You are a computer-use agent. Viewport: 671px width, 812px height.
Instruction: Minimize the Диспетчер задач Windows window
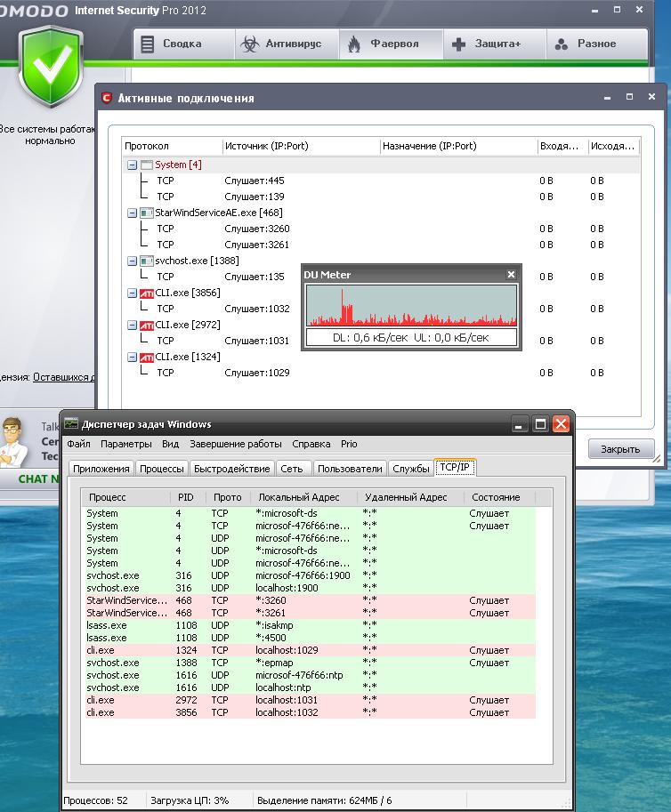pyautogui.click(x=519, y=424)
